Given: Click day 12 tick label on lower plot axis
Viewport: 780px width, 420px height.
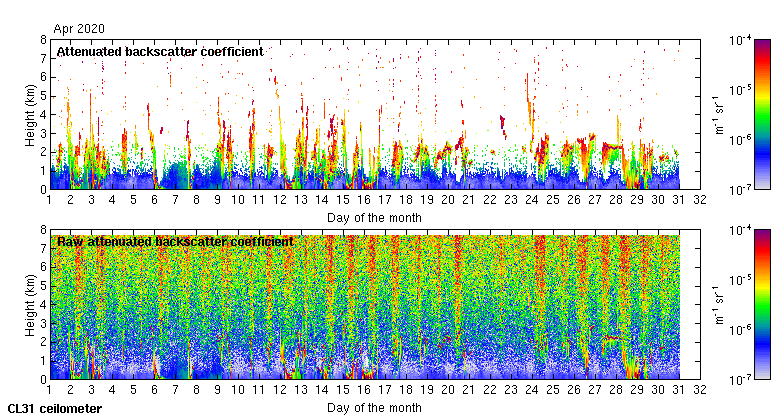Looking at the screenshot, I should (280, 390).
